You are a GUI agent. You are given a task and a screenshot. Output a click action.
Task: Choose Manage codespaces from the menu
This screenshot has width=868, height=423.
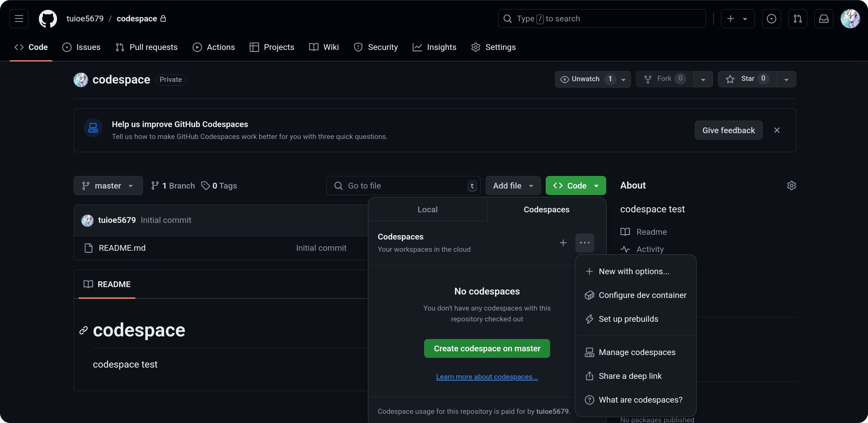(637, 352)
